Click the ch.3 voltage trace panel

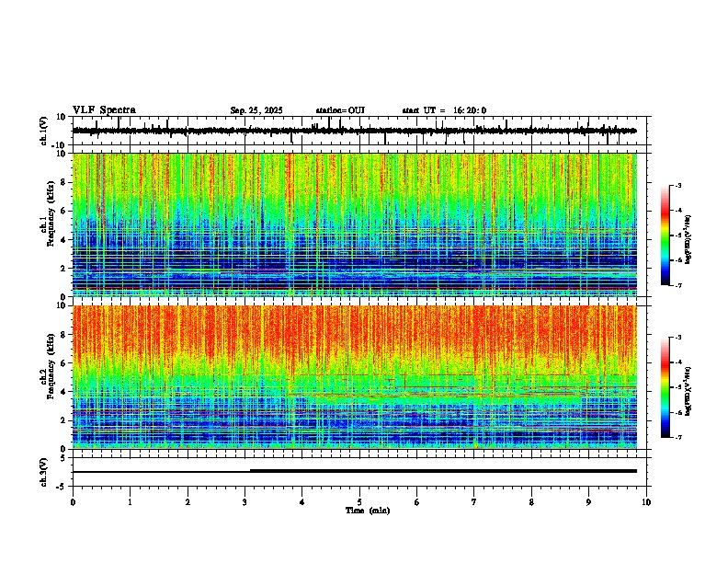coord(361,472)
